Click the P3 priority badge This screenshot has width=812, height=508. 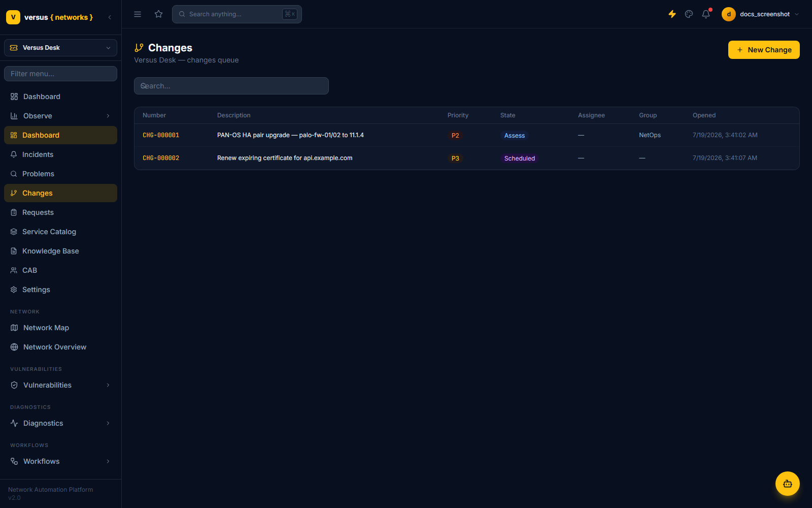coord(455,158)
